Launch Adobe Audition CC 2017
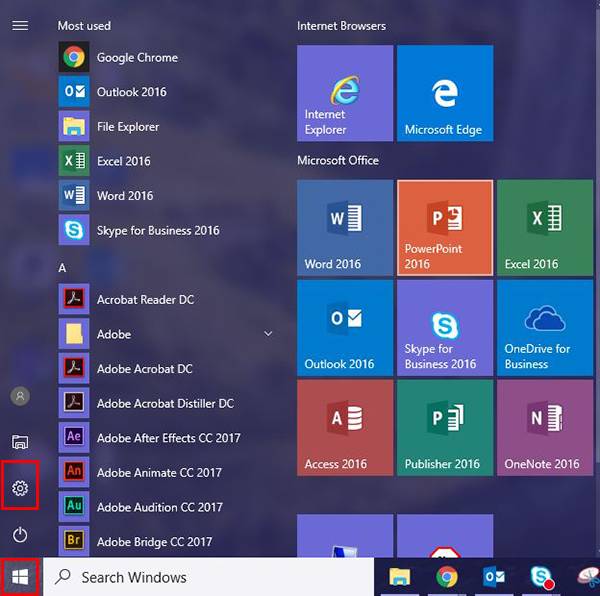600x596 pixels. (166, 507)
